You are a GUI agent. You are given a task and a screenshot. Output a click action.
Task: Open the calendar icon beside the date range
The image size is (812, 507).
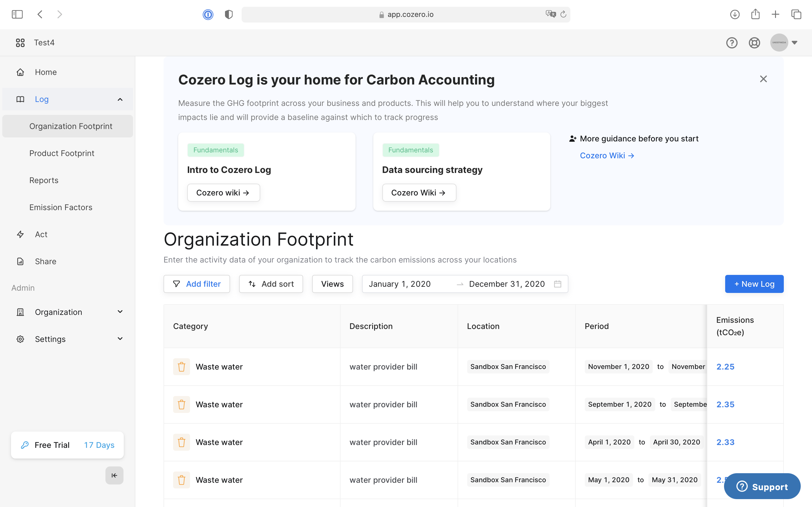pos(558,284)
